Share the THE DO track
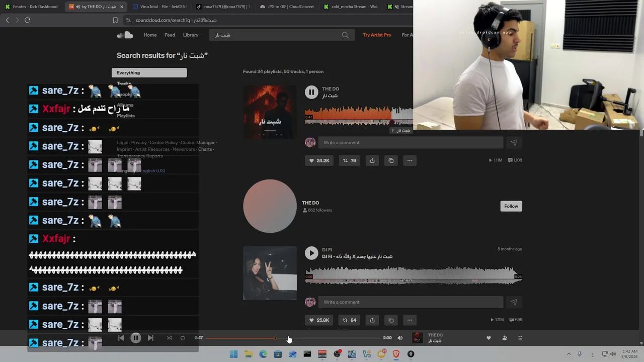644x362 pixels. [x=372, y=160]
